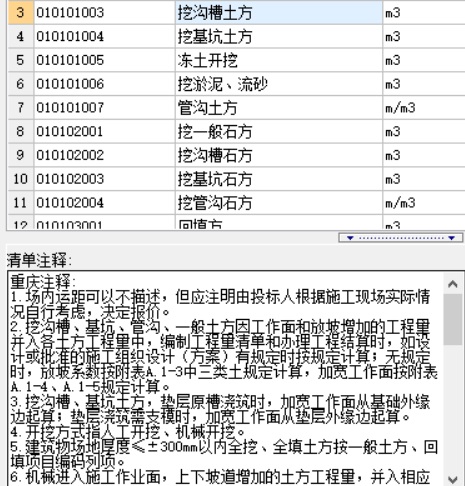Select item 挖基坑土方
The image size is (465, 486).
pos(279,36)
